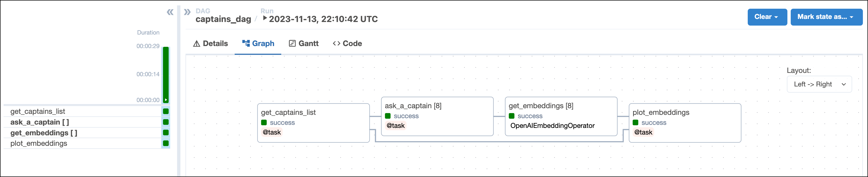The width and height of the screenshot is (868, 177).
Task: Toggle the success indicator square on get_captains_list row
Action: [166, 111]
